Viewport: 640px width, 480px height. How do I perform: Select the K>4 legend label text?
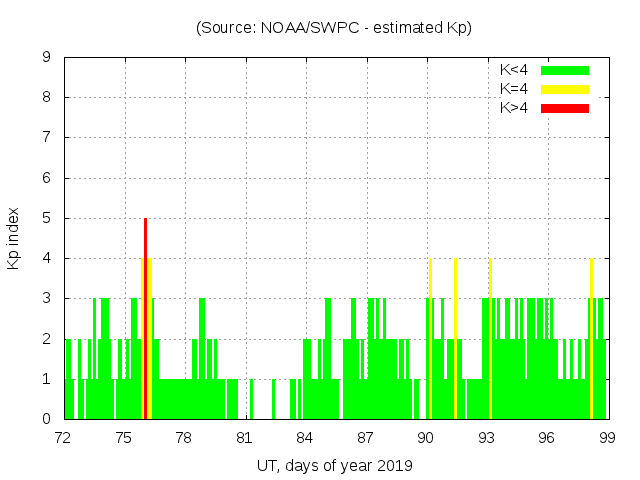(x=514, y=108)
